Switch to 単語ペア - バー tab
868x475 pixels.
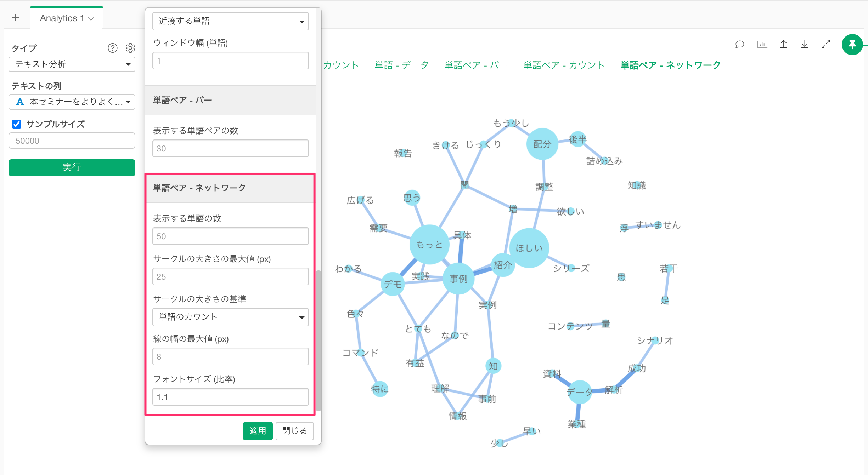click(x=476, y=65)
